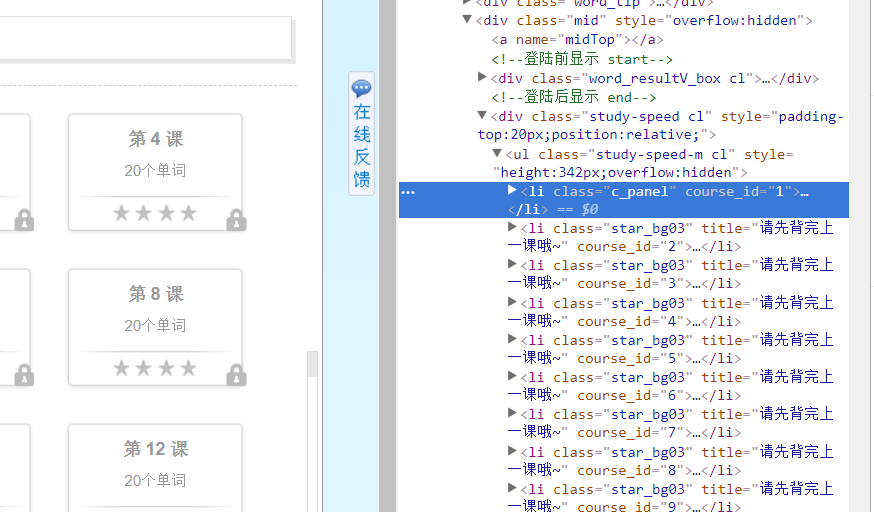
Task: Click the 在线反馈 feedback side tab
Action: tap(361, 134)
